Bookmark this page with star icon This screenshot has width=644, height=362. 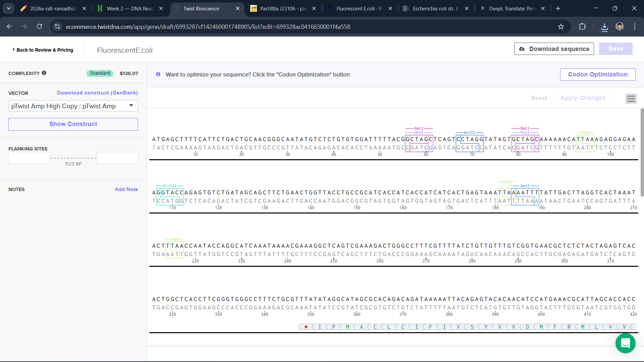tap(561, 27)
